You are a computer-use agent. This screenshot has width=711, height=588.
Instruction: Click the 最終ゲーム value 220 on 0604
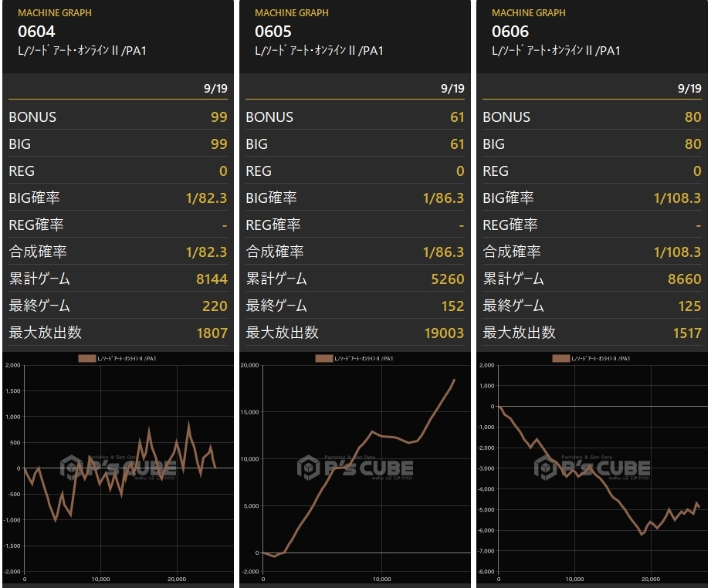click(x=215, y=306)
